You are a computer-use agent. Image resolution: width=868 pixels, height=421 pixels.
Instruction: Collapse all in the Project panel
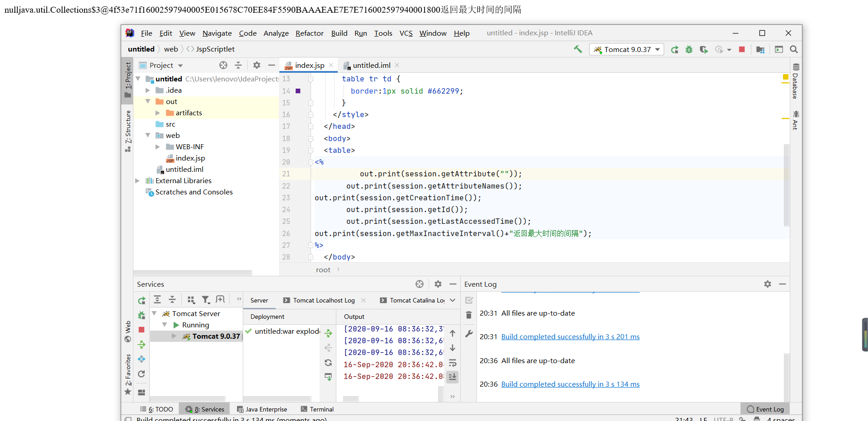coord(238,65)
